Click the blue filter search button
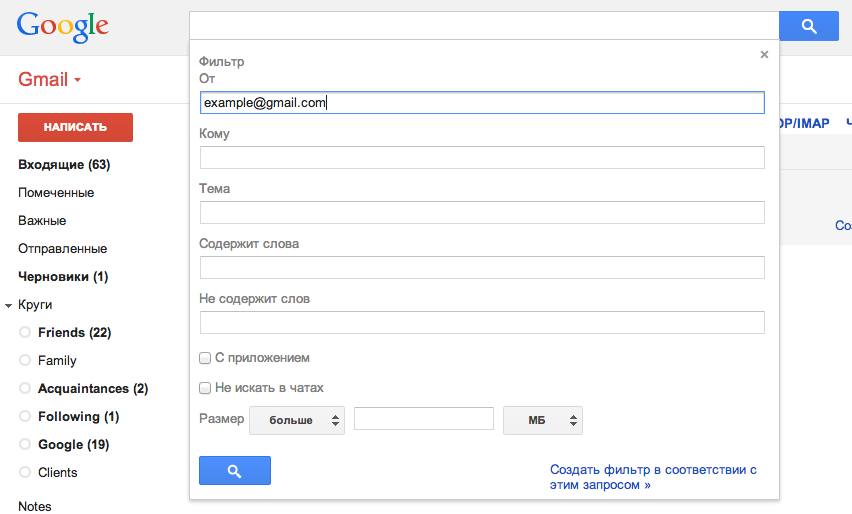 click(235, 471)
